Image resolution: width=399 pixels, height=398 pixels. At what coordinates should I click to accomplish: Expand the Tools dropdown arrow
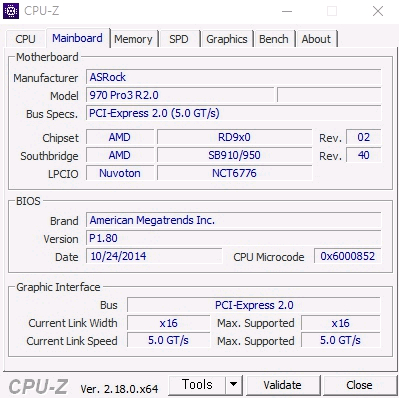click(234, 385)
